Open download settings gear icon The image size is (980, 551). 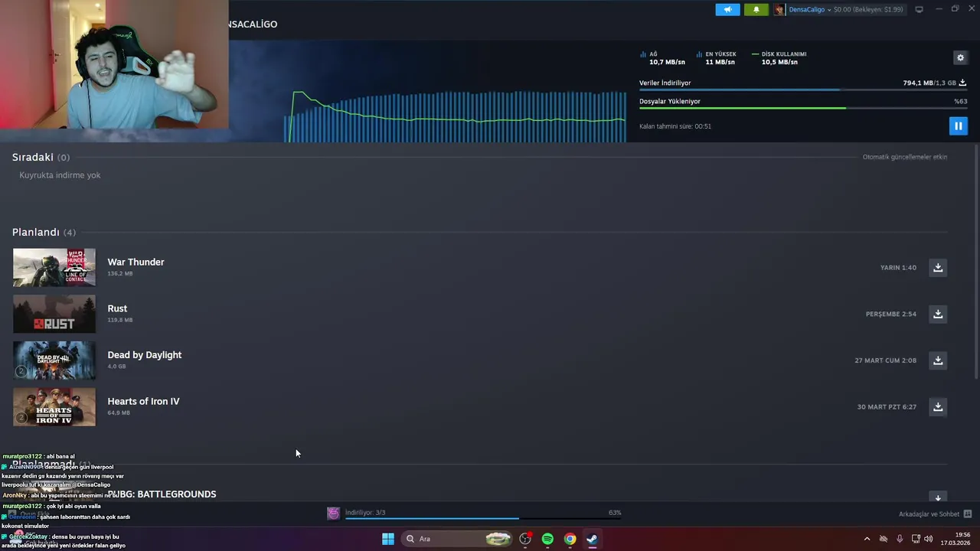[x=960, y=57]
